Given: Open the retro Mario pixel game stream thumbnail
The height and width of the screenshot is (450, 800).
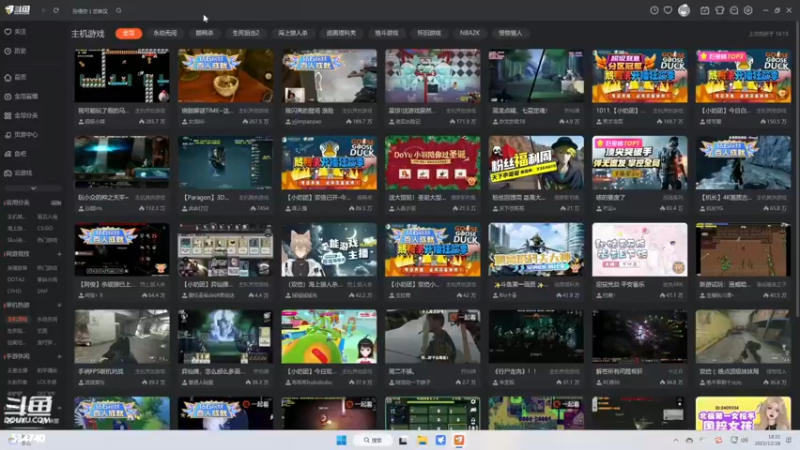Looking at the screenshot, I should tap(122, 76).
